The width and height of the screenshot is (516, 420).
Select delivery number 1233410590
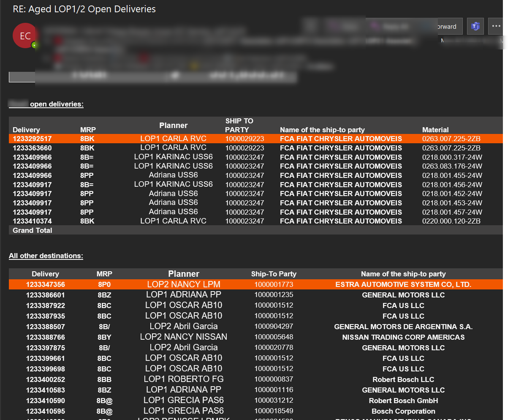(46, 401)
